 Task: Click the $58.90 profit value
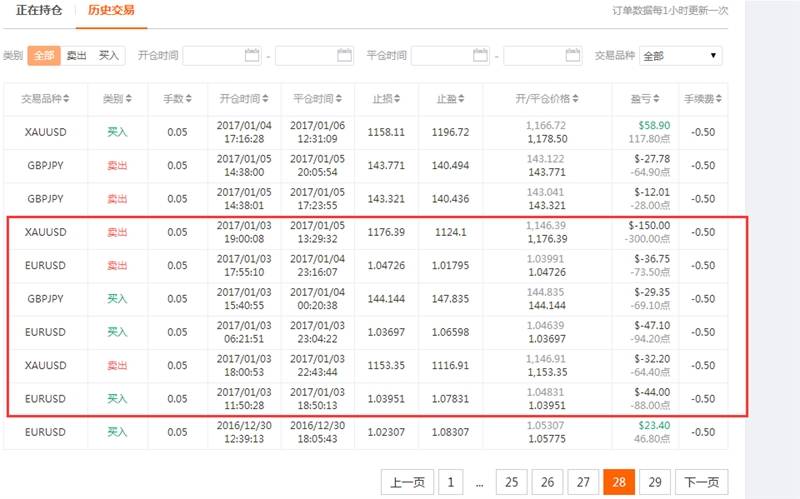pyautogui.click(x=654, y=126)
